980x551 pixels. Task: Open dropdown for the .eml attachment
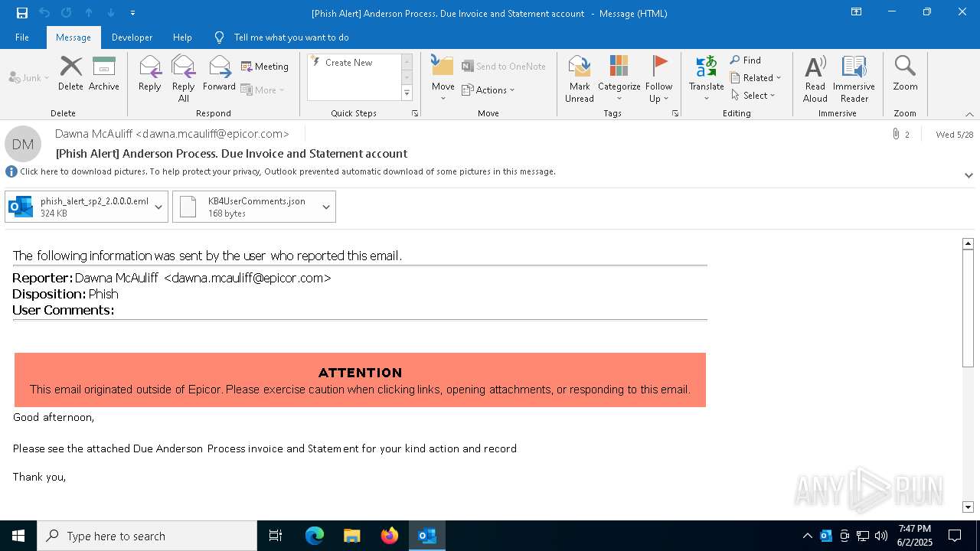pyautogui.click(x=159, y=207)
